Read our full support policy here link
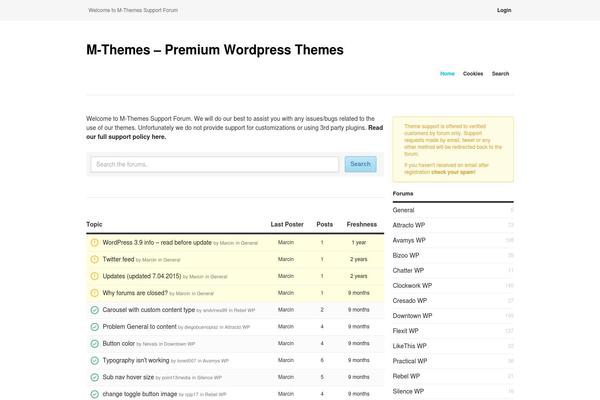The image size is (600, 400). (235, 132)
